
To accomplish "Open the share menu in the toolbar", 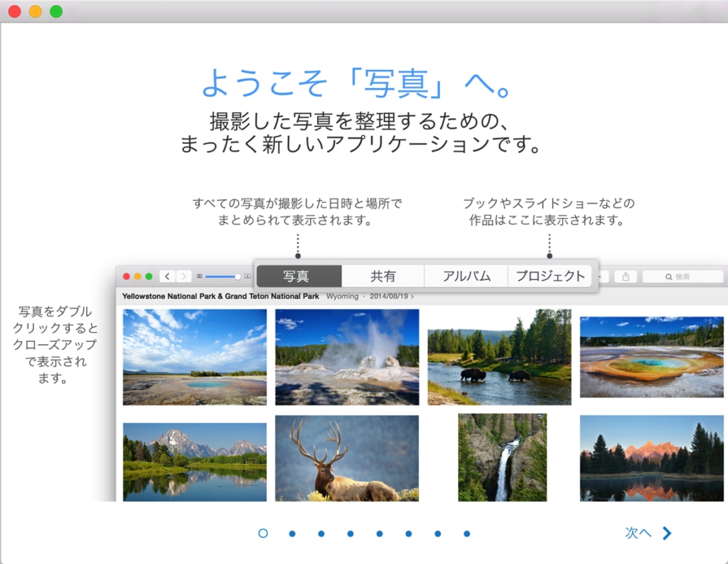I will point(626,276).
